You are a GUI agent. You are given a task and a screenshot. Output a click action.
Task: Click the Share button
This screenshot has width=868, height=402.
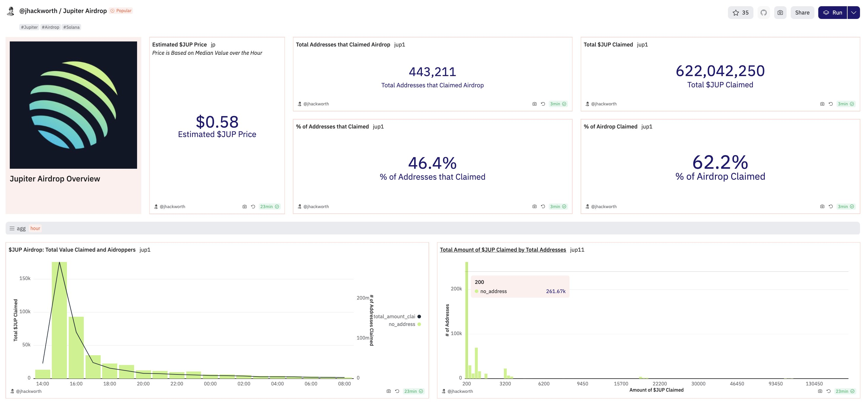coord(802,12)
